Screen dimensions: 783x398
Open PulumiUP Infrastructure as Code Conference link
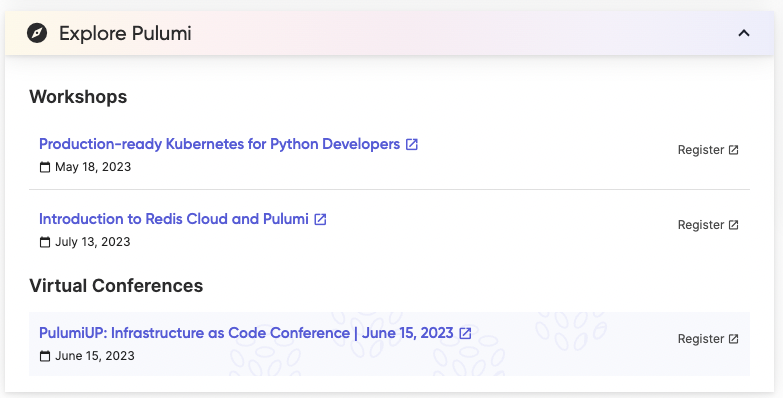[x=246, y=333]
